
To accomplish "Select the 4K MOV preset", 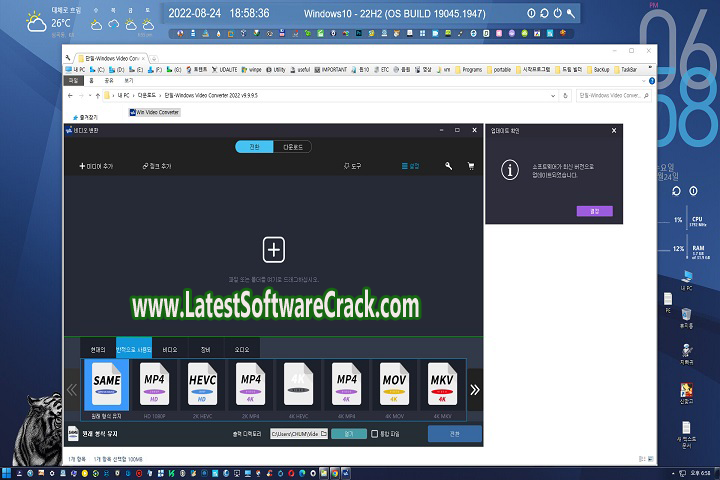I will pyautogui.click(x=394, y=385).
